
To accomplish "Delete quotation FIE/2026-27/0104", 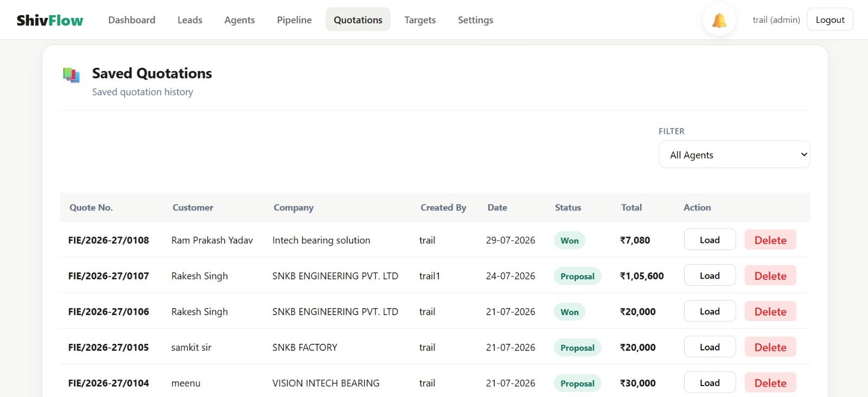I will (770, 383).
